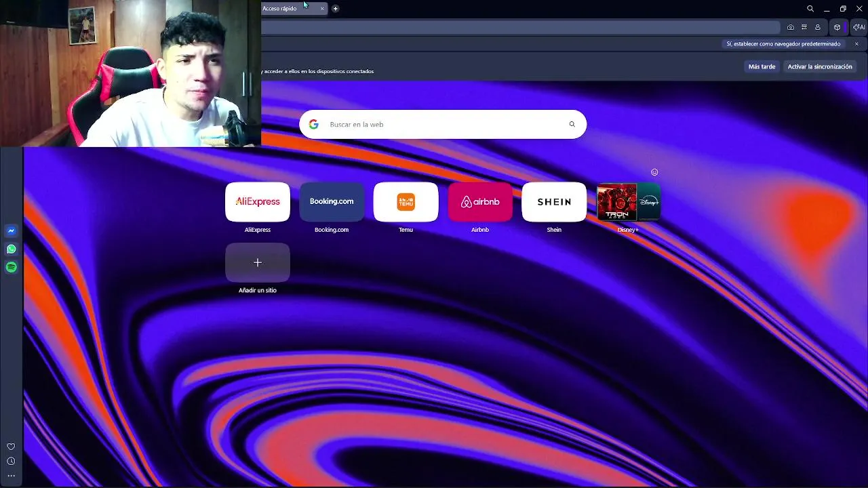Click Activar la sincronización button
The image size is (868, 488).
pos(820,66)
